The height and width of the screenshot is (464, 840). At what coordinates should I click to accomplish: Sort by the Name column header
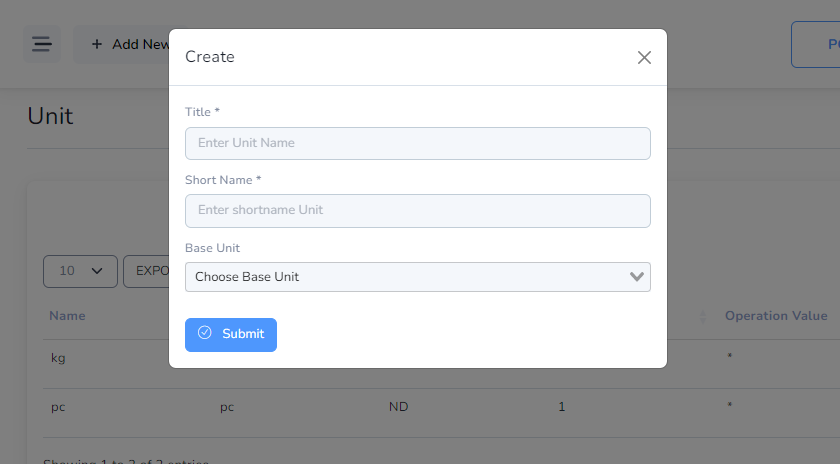pos(68,316)
